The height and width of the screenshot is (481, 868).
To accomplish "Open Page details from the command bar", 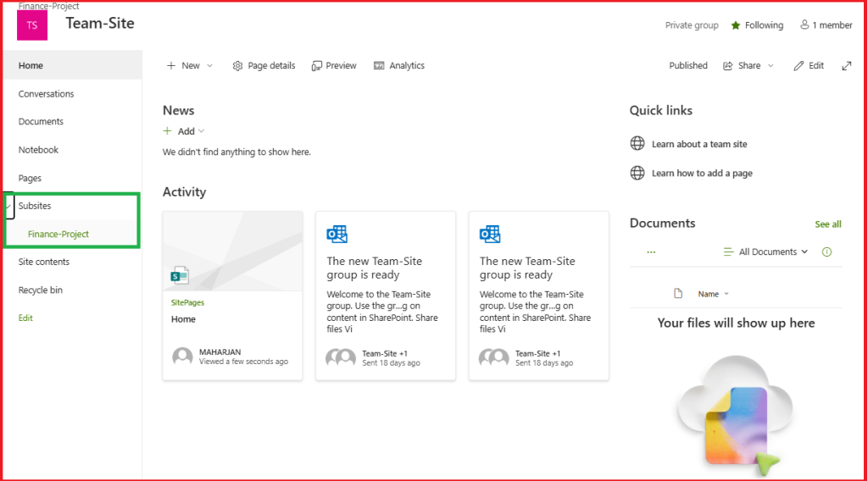I will pyautogui.click(x=264, y=66).
